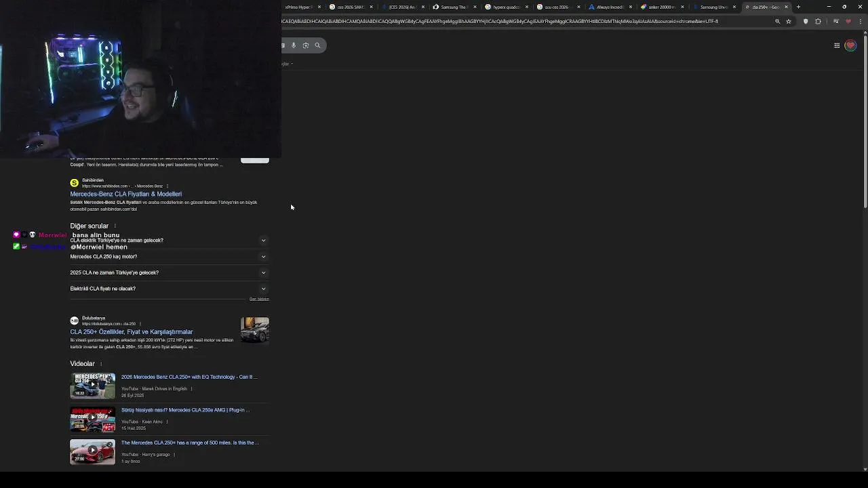Play the Marek Drives CLA 250+ video thumbnail
The image size is (868, 488).
pos(93,385)
